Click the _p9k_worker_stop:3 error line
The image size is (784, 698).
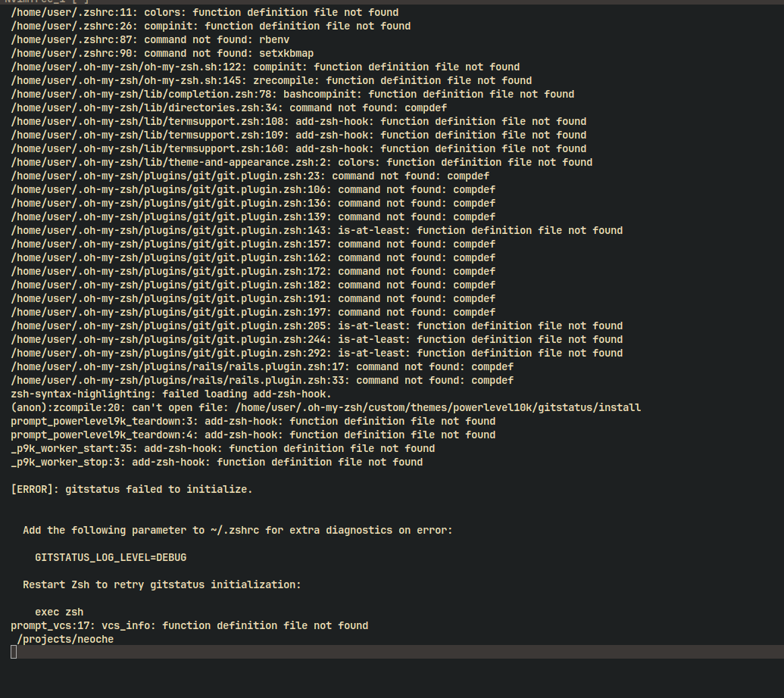tap(217, 462)
